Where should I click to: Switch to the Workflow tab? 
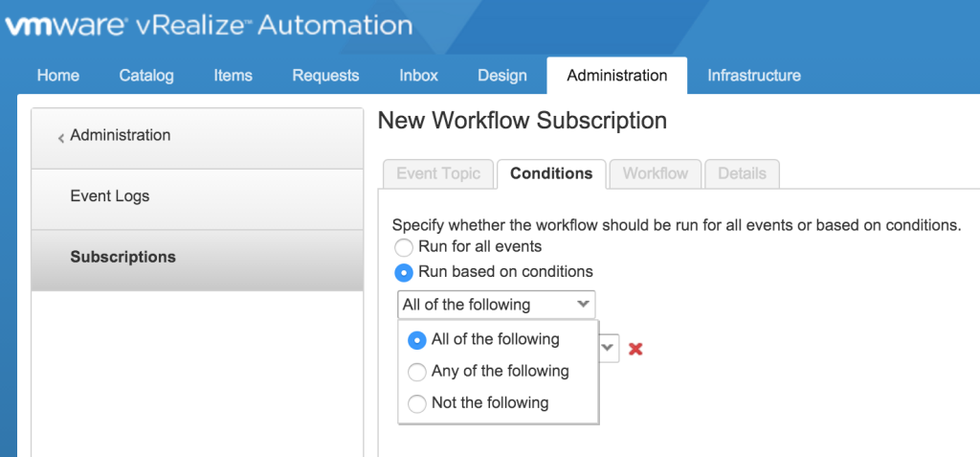656,173
